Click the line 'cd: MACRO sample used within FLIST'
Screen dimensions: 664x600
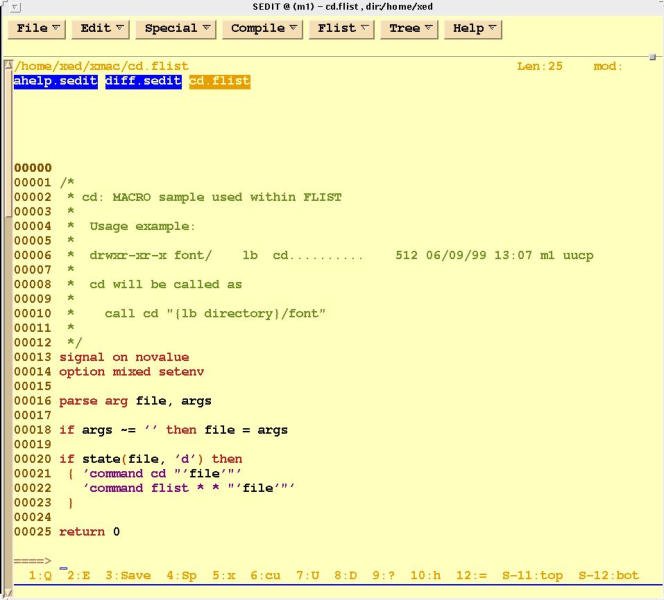[212, 197]
